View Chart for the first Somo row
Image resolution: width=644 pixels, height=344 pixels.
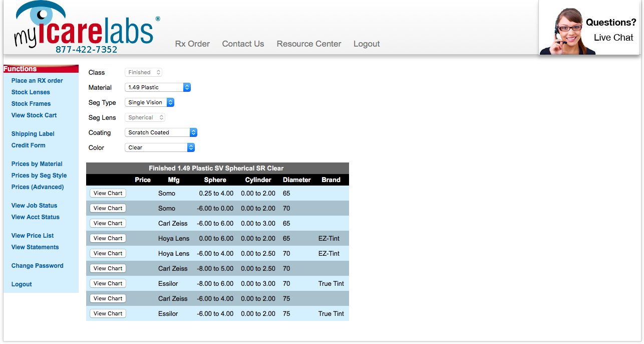pos(107,193)
